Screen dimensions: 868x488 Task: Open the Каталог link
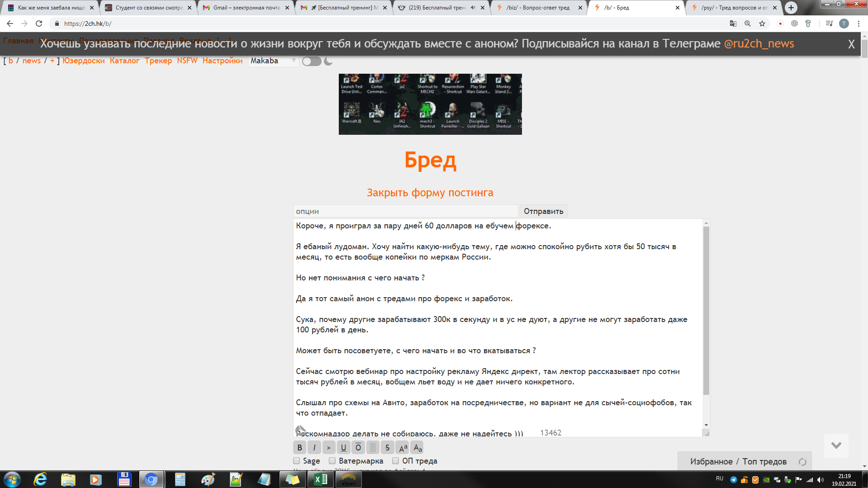[x=124, y=61]
